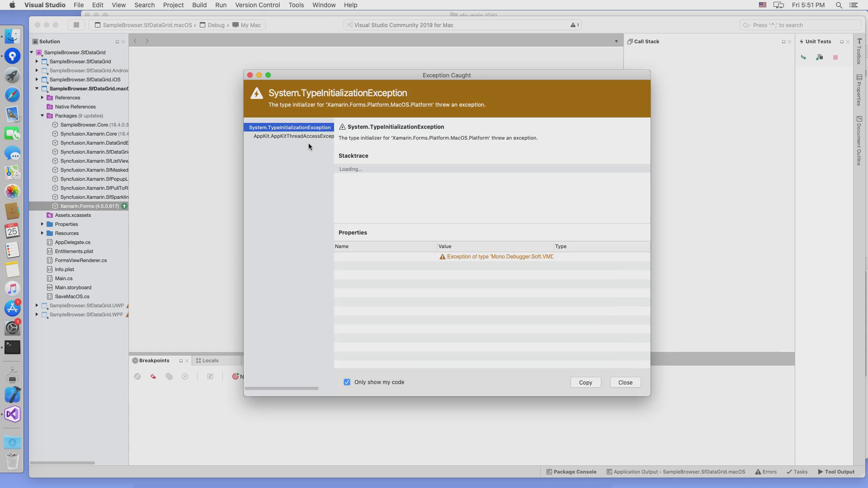The image size is (868, 488).
Task: Collapse the SampleBrowser.SfDataGrid.macOS project
Action: click(x=37, y=89)
